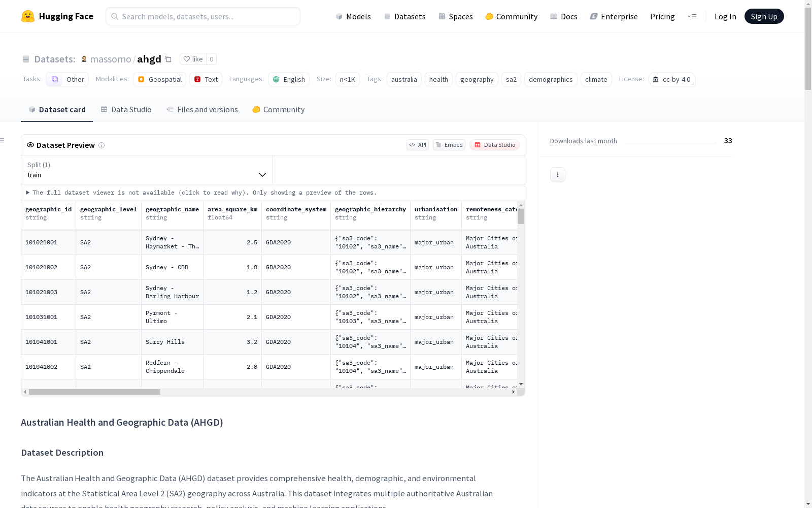812x508 pixels.
Task: Select cell 101021001 in geographic_id column
Action: tap(49, 242)
